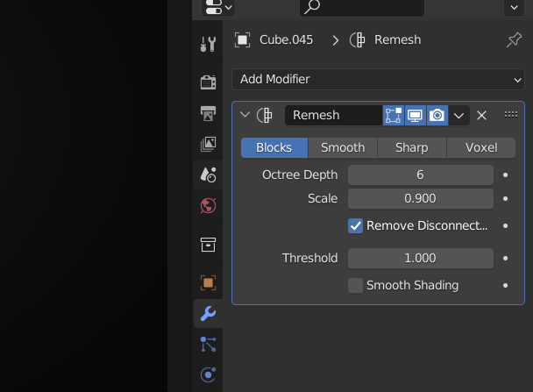Click the Cube.045 object icon in breadcrumb
This screenshot has height=392, width=533.
click(242, 40)
